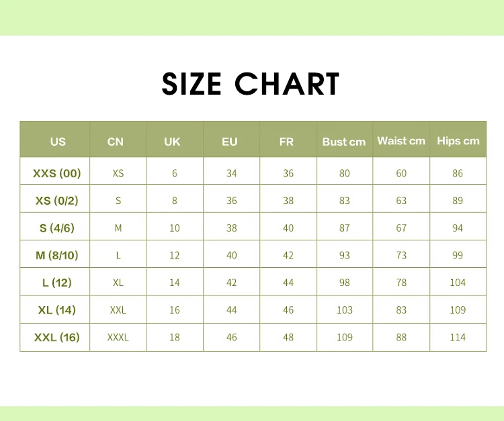Click the XXXL cell in CN column
This screenshot has width=504, height=421.
tap(118, 337)
